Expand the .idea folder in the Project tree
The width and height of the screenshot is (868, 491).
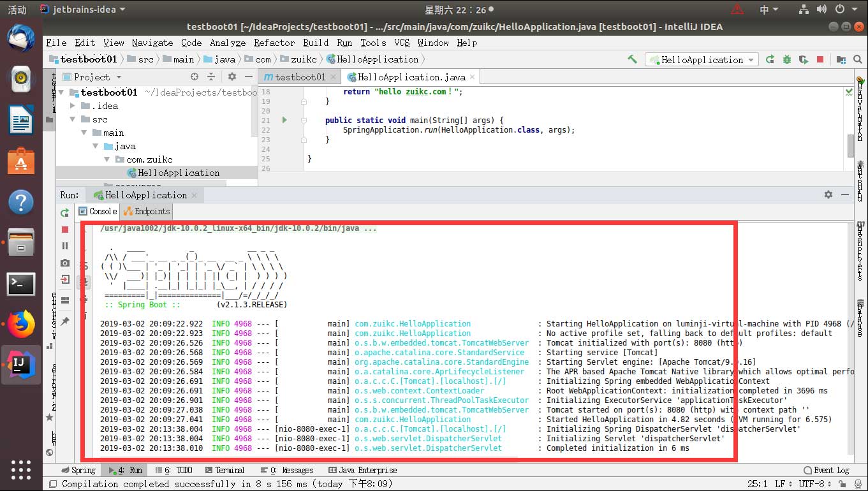pyautogui.click(x=73, y=106)
